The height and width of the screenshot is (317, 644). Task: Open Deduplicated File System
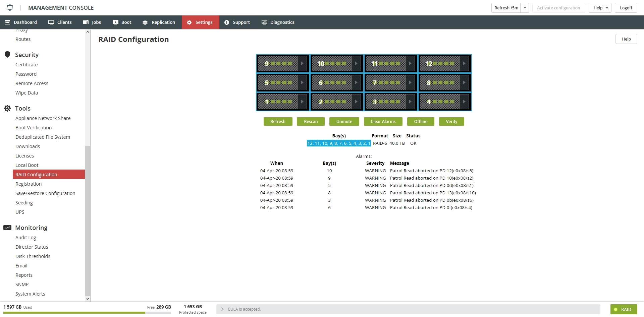coord(43,137)
